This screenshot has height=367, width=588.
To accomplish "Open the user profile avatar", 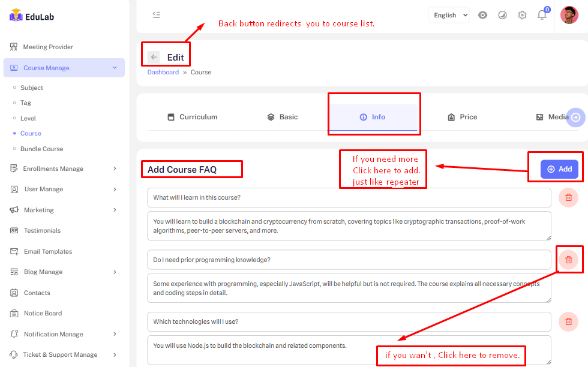I will pos(569,15).
